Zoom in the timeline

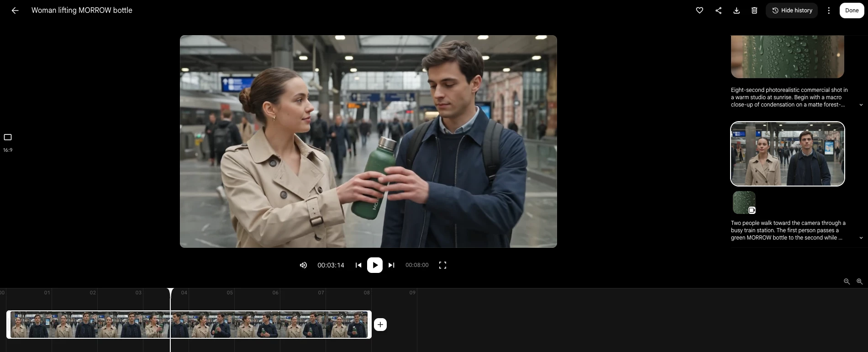(x=859, y=282)
